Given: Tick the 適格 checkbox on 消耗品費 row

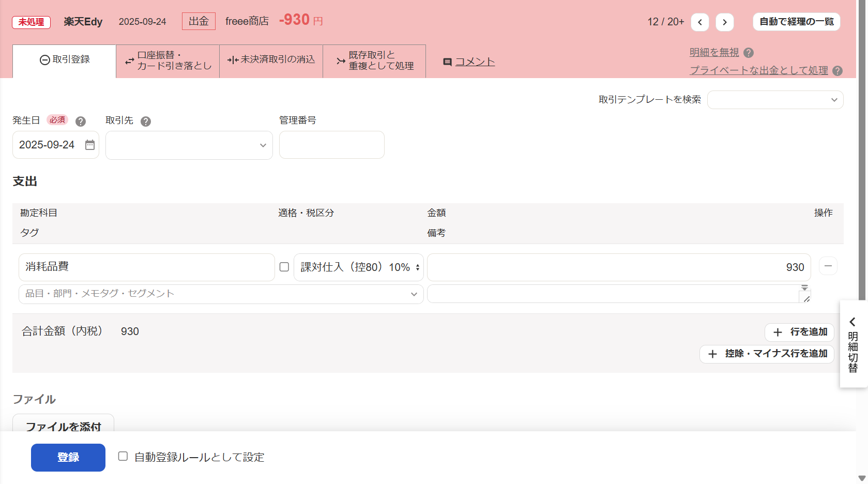Looking at the screenshot, I should click(284, 267).
